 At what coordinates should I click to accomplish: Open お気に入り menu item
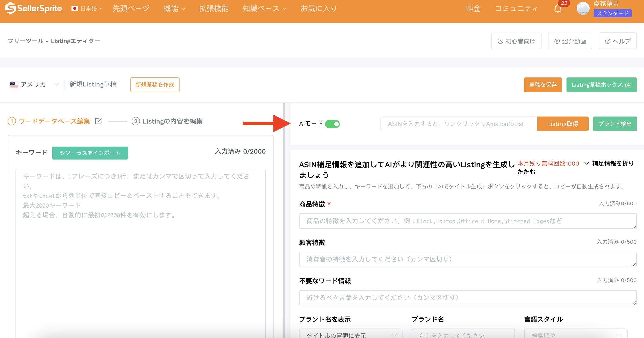click(319, 9)
